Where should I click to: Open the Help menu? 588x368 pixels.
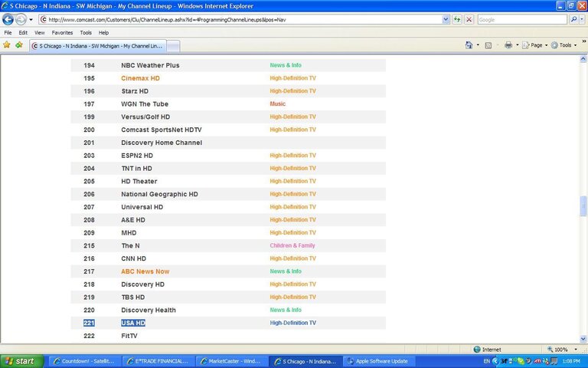pos(103,33)
